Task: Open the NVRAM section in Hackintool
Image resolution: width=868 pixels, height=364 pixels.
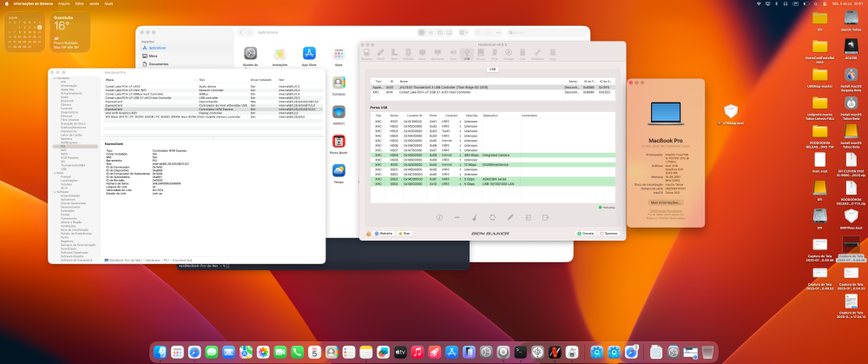Action: (408, 54)
